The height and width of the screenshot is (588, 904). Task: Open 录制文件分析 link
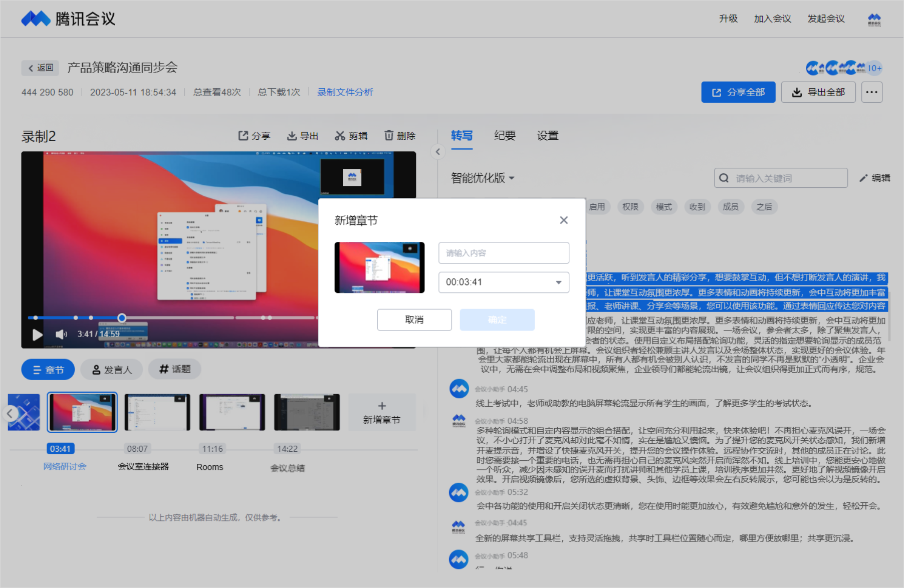pyautogui.click(x=345, y=92)
